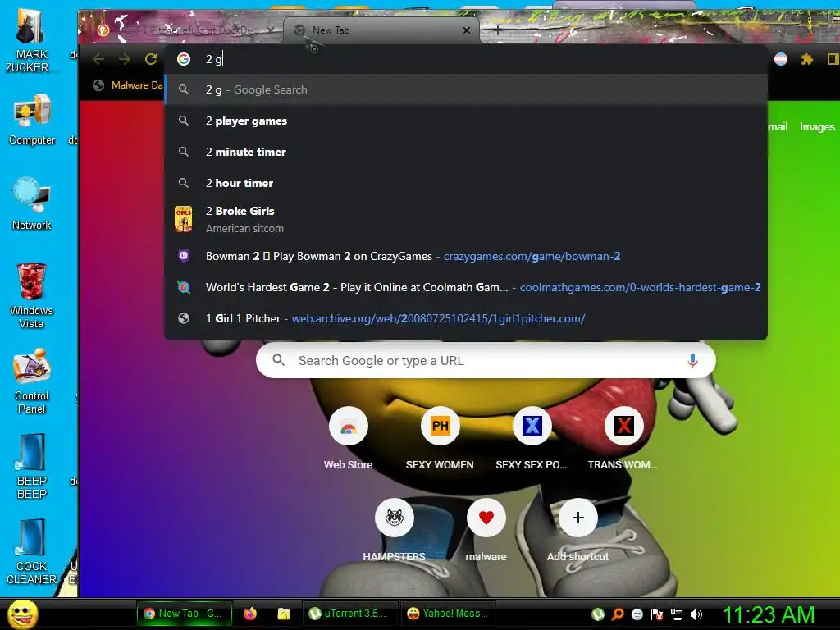
Task: Launch Firefox from the taskbar
Action: coord(250,614)
